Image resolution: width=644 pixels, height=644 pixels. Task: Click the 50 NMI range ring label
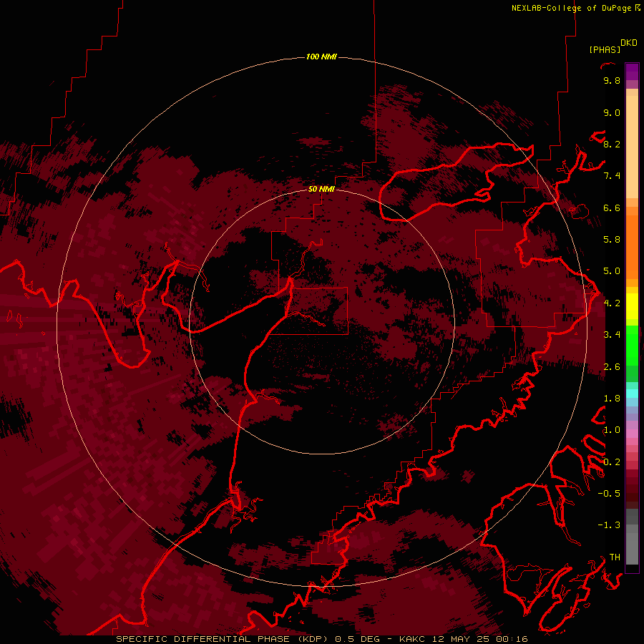tap(321, 189)
